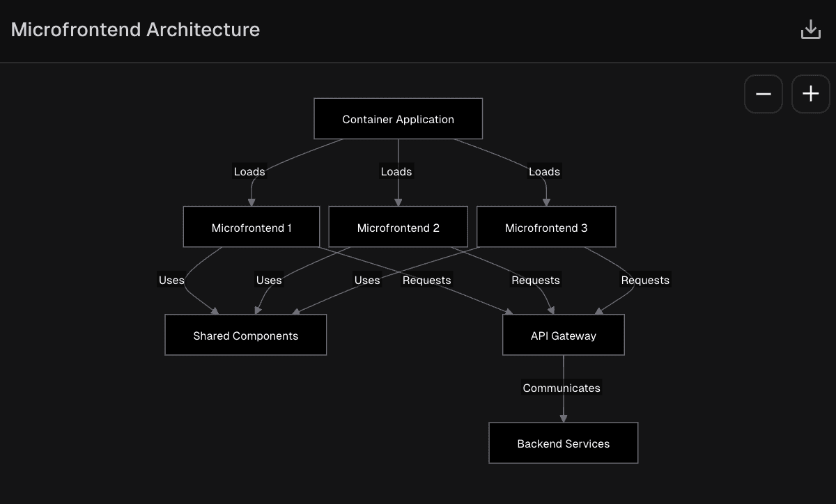Click the rightmost Loads edge label
Image resolution: width=836 pixels, height=504 pixels.
click(544, 171)
